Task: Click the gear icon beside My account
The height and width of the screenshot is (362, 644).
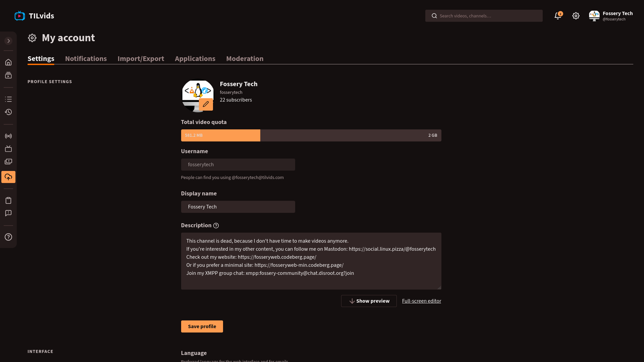Action: pos(32,38)
